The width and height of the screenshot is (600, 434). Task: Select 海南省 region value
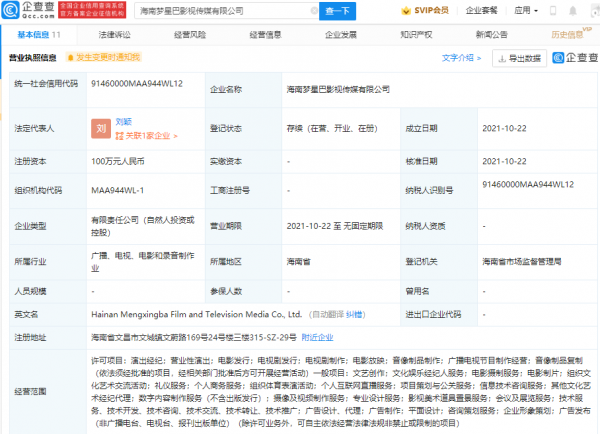click(x=298, y=262)
